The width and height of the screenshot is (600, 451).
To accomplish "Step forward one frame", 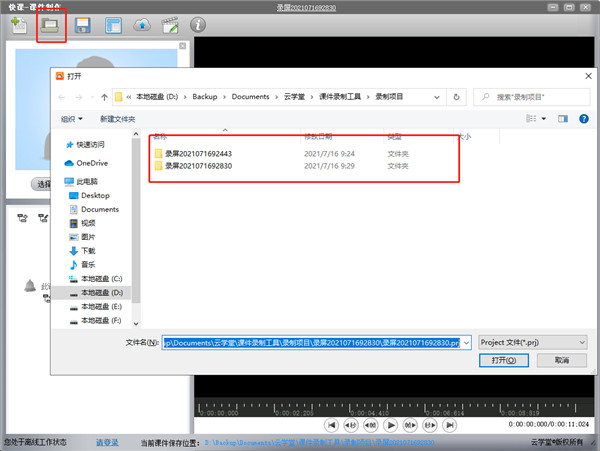I will click(x=410, y=425).
